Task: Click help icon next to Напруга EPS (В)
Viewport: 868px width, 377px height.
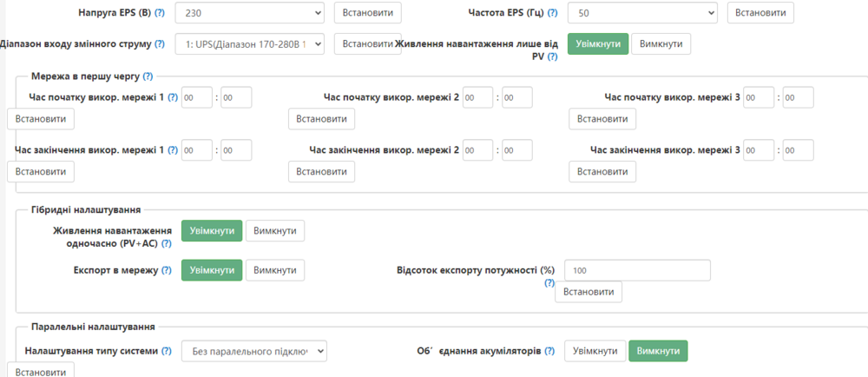Action: pos(159,13)
